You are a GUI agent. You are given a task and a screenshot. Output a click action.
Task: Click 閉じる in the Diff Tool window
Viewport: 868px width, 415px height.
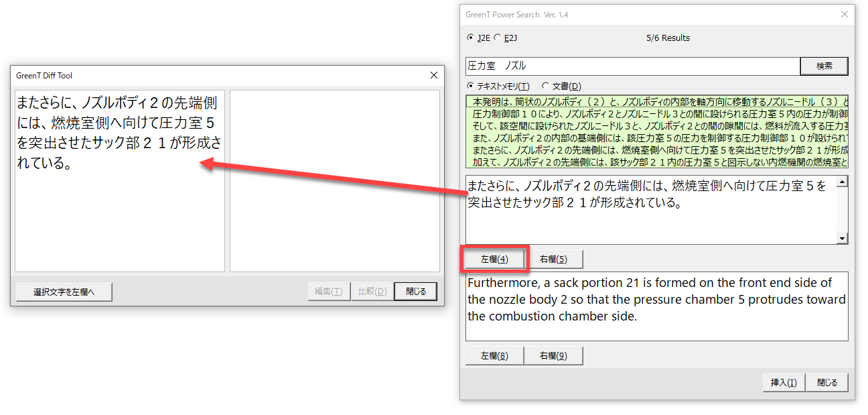click(415, 292)
